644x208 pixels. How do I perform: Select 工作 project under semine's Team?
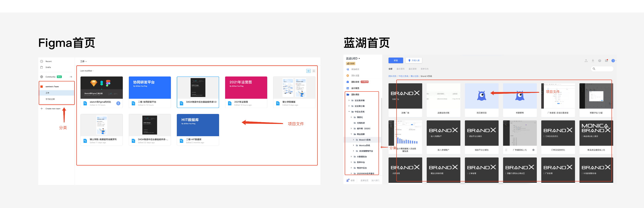(x=57, y=93)
